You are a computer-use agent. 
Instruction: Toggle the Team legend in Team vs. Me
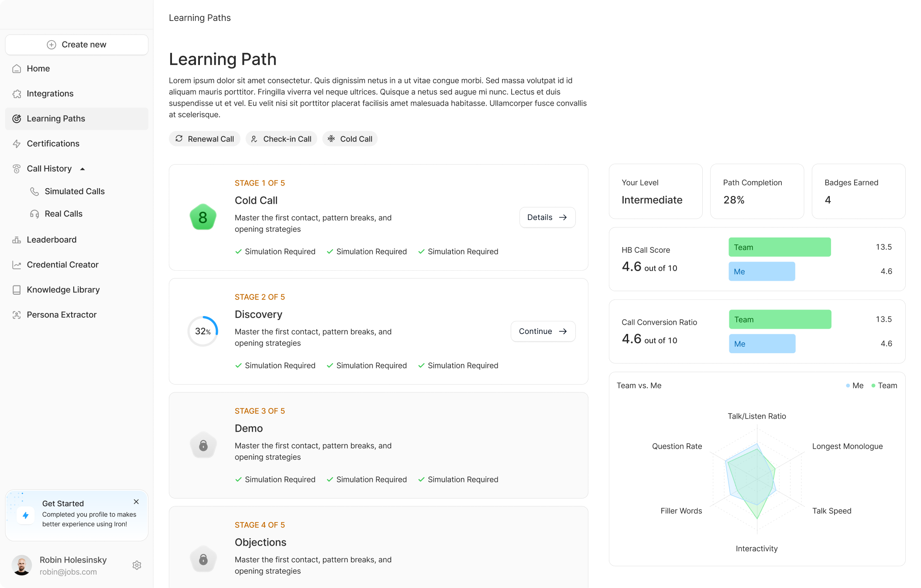click(x=884, y=385)
